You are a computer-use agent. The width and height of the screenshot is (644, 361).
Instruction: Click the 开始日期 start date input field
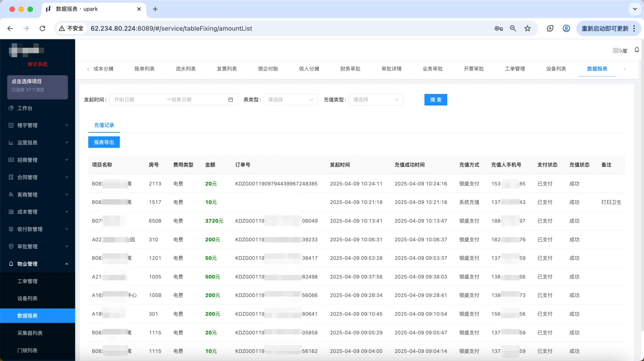[134, 99]
